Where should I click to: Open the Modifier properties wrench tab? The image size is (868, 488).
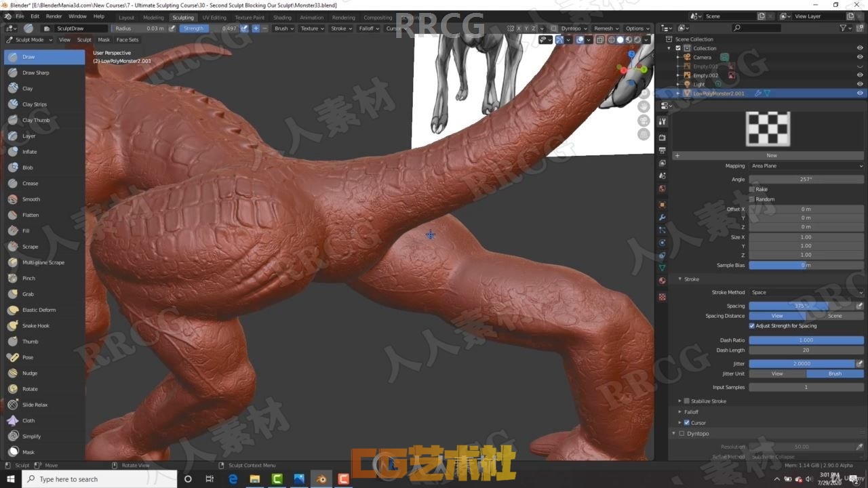pyautogui.click(x=663, y=218)
